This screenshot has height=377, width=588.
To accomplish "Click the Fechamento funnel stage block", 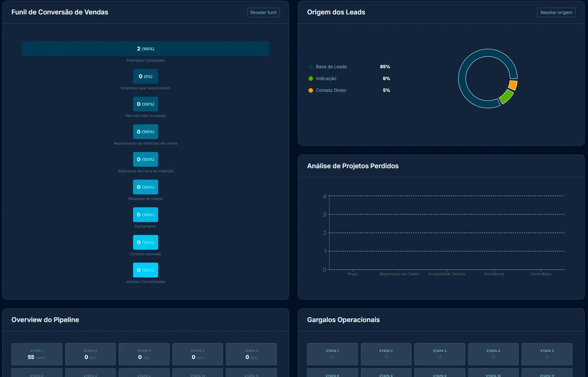I will pyautogui.click(x=146, y=215).
